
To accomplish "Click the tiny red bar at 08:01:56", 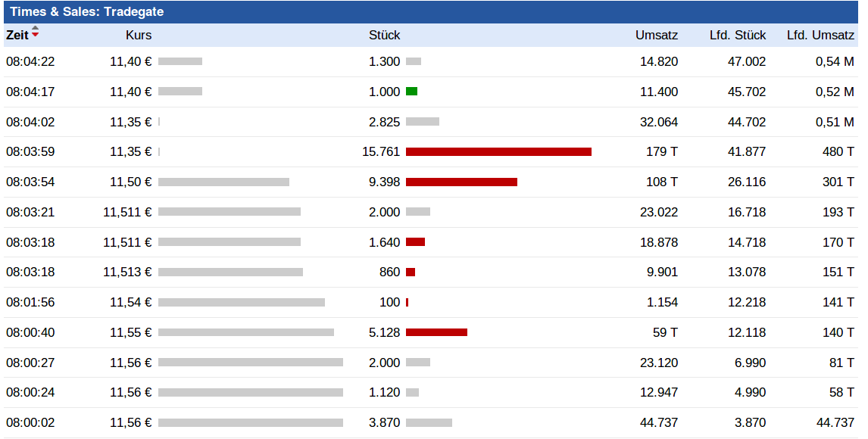I will pos(408,301).
